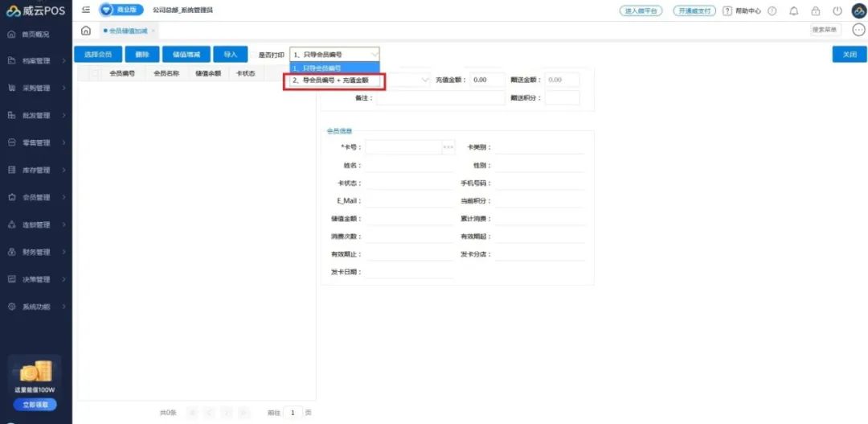Click the three-dot picker in 卡号 field
Image resolution: width=868 pixels, height=424 pixels.
tap(448, 148)
